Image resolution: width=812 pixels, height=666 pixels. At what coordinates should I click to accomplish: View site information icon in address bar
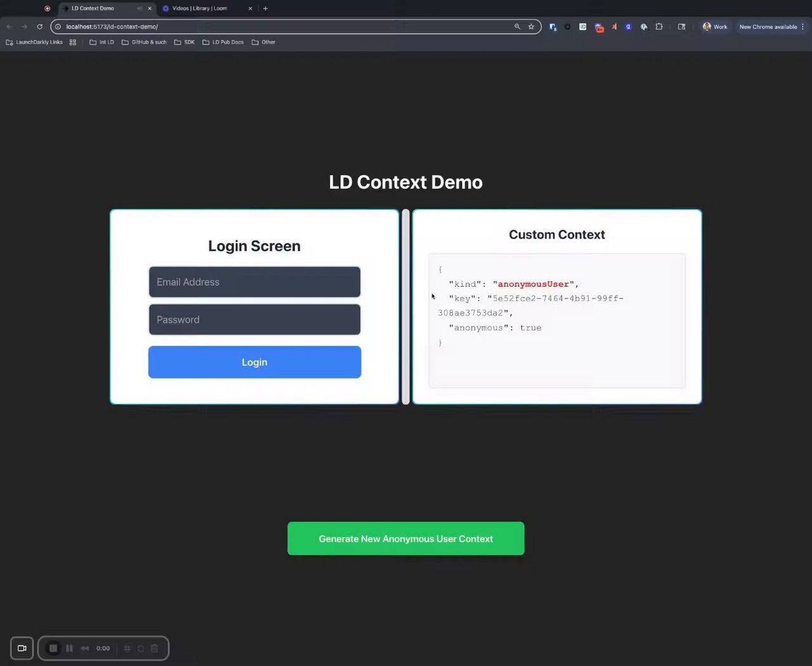(x=58, y=27)
